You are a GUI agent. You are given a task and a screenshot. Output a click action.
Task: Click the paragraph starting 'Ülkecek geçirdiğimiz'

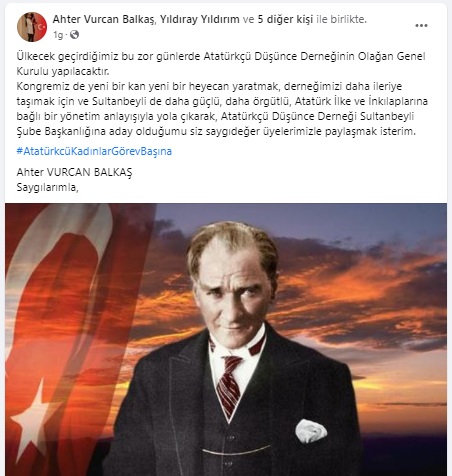pyautogui.click(x=221, y=64)
